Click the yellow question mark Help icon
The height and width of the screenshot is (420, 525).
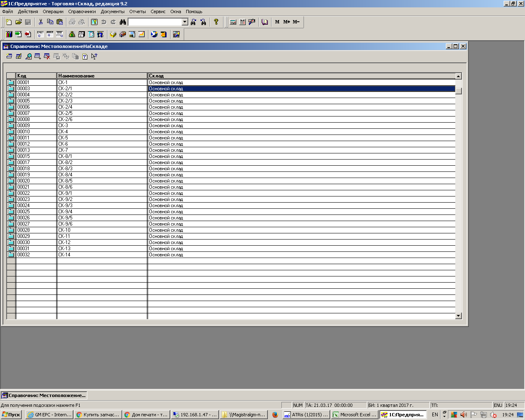(216, 22)
